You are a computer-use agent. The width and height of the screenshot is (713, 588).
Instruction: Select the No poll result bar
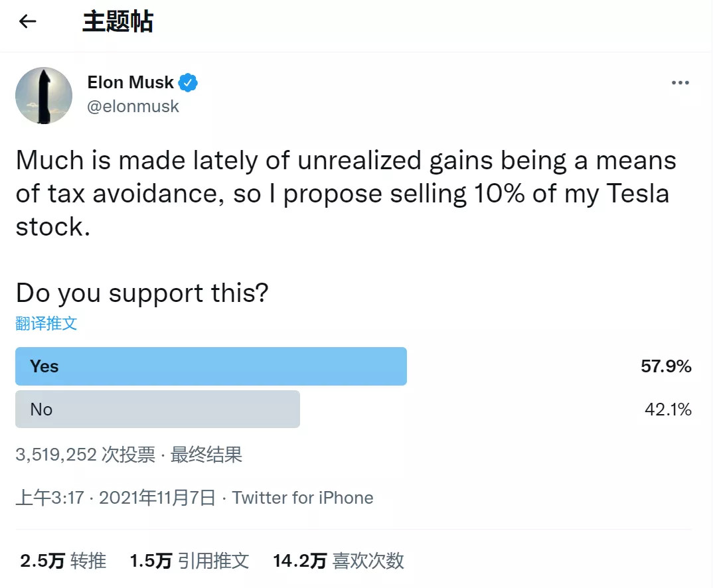pos(157,409)
